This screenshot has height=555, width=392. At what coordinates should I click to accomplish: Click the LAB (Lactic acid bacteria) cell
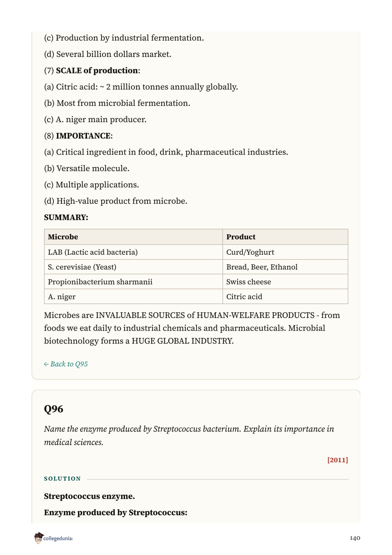click(134, 252)
